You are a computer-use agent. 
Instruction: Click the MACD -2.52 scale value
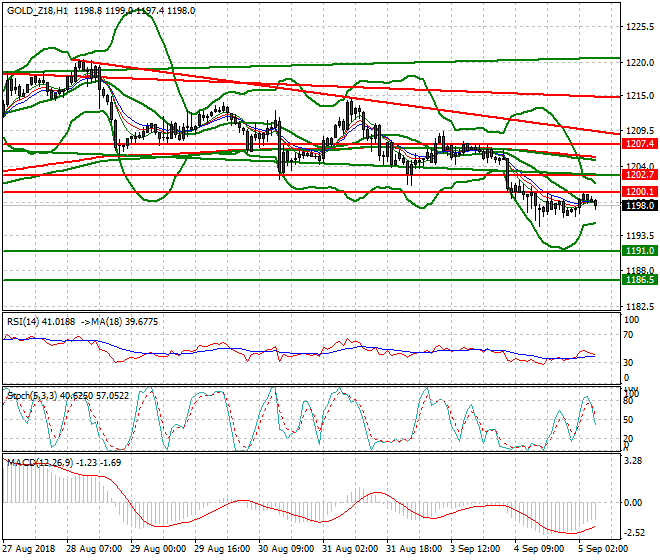coord(634,533)
